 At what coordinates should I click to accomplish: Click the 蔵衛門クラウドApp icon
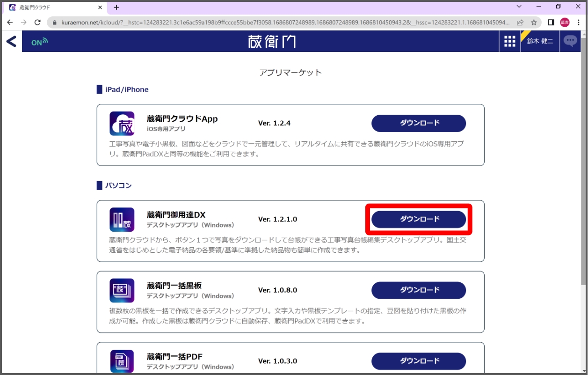(x=122, y=124)
